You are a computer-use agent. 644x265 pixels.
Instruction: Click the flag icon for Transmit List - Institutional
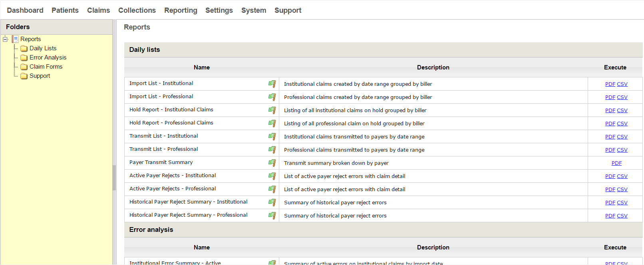pyautogui.click(x=272, y=136)
